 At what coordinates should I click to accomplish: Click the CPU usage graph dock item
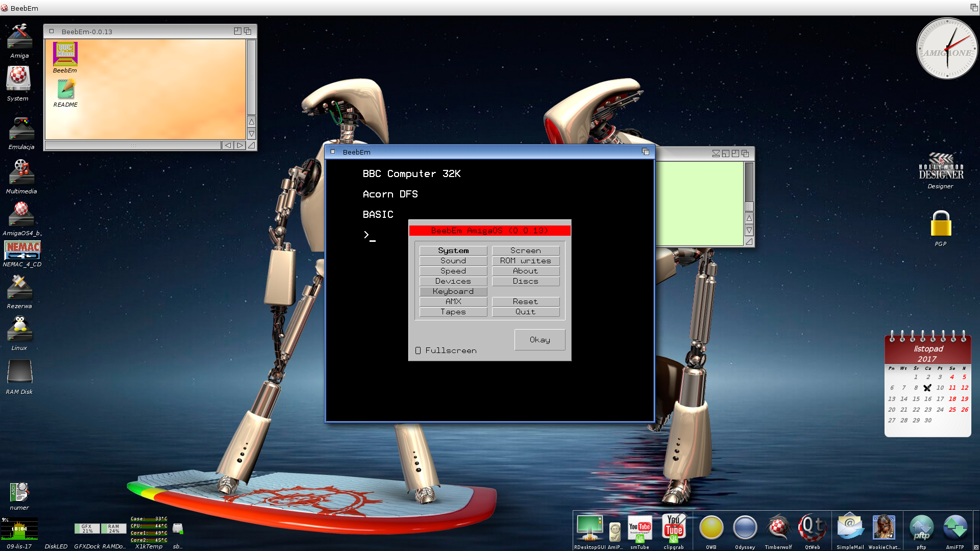[19, 529]
